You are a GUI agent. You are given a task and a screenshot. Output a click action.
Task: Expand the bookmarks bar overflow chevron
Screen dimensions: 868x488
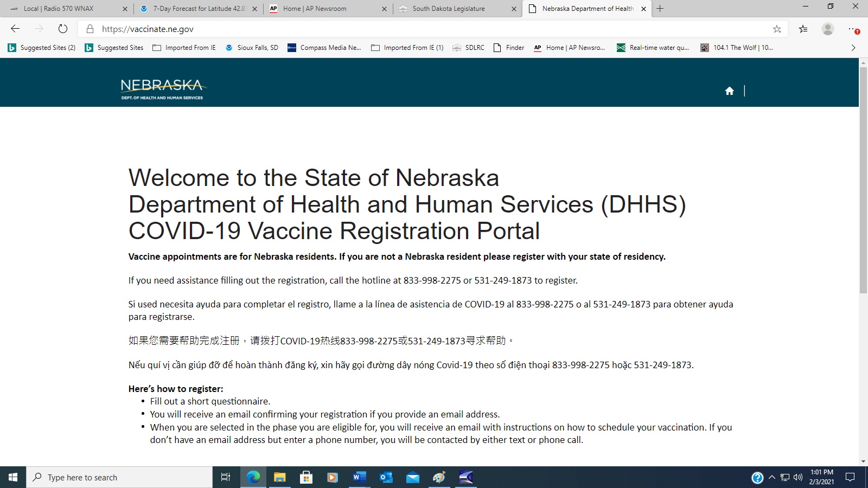[x=853, y=48]
